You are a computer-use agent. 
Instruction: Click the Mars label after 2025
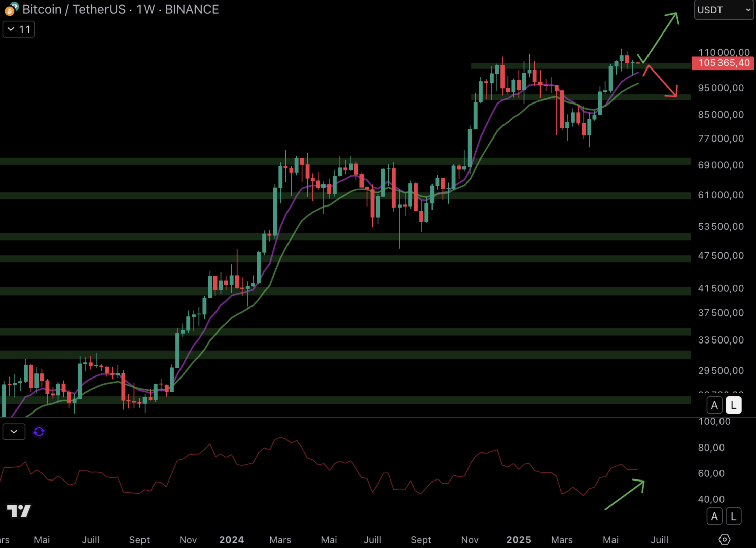562,540
